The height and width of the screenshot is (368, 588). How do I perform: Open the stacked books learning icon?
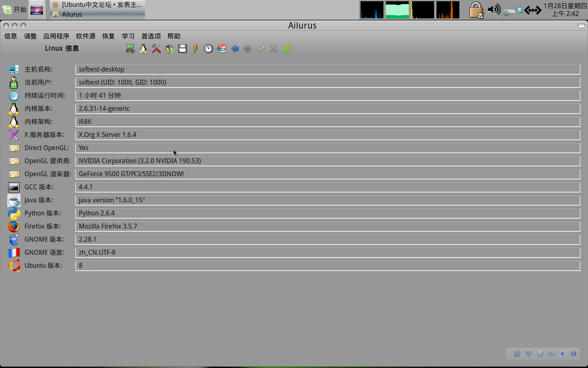click(222, 49)
